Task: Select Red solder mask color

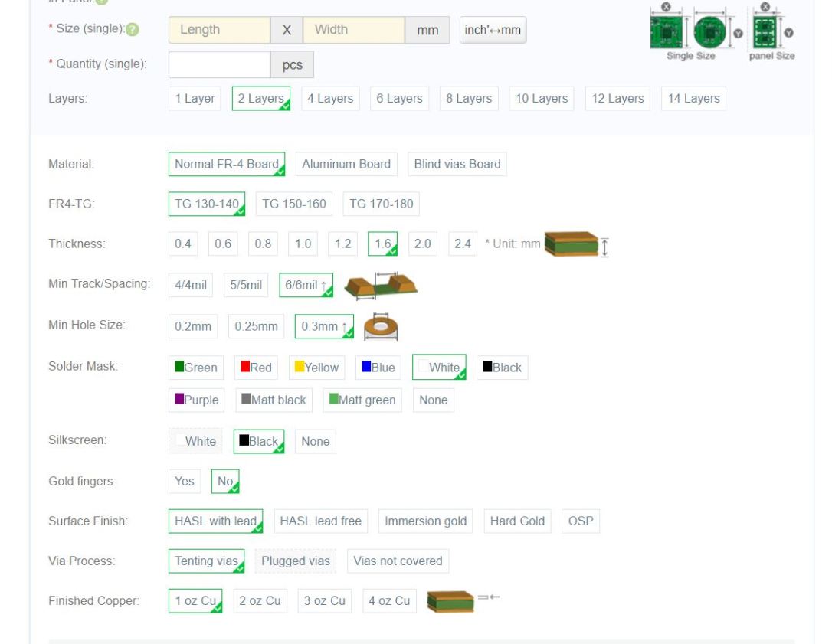Action: click(x=256, y=368)
